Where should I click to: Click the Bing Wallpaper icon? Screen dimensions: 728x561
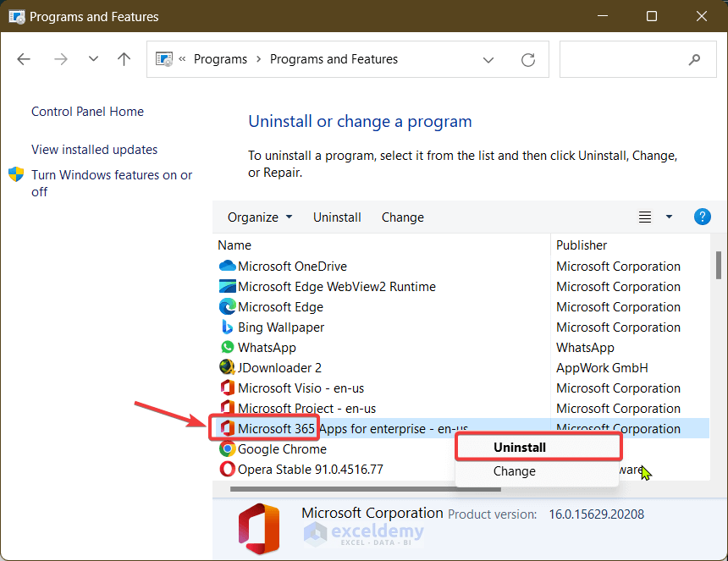[227, 327]
